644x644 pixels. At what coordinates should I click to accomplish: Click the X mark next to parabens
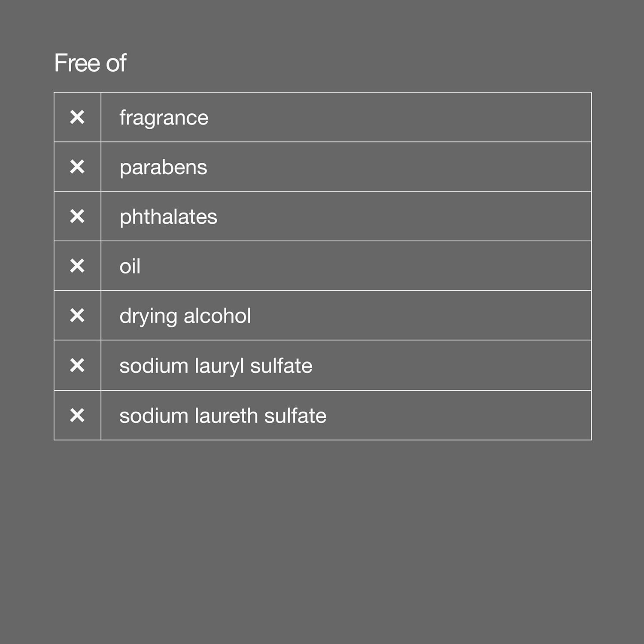click(77, 167)
